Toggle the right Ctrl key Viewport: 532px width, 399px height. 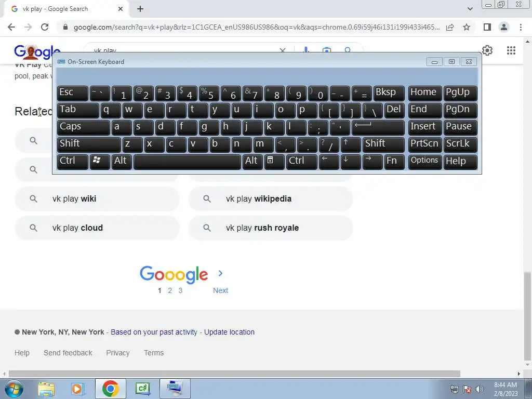click(302, 162)
